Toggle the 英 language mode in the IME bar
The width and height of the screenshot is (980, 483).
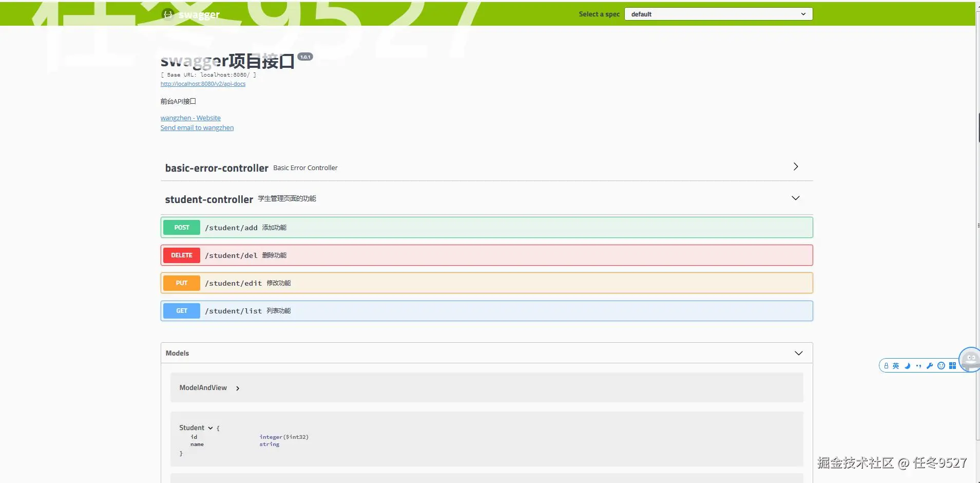(x=896, y=366)
